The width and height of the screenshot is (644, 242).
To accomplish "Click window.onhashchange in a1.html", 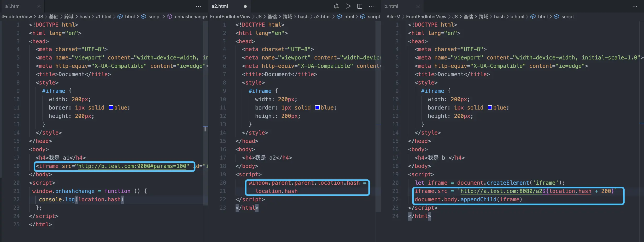I will pyautogui.click(x=63, y=191).
